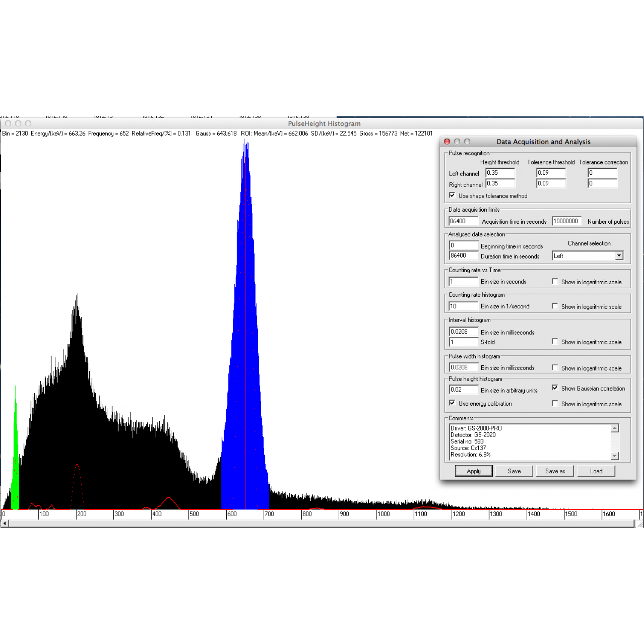The image size is (644, 644).
Task: Click Left channel Height threshold field
Action: (500, 173)
